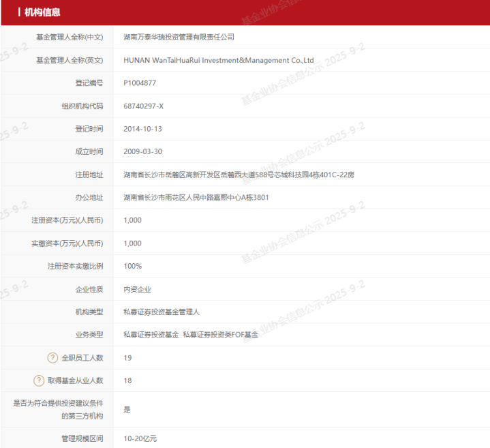
Task: Click the 1,000 value in the 注册资本 row
Action: click(132, 220)
